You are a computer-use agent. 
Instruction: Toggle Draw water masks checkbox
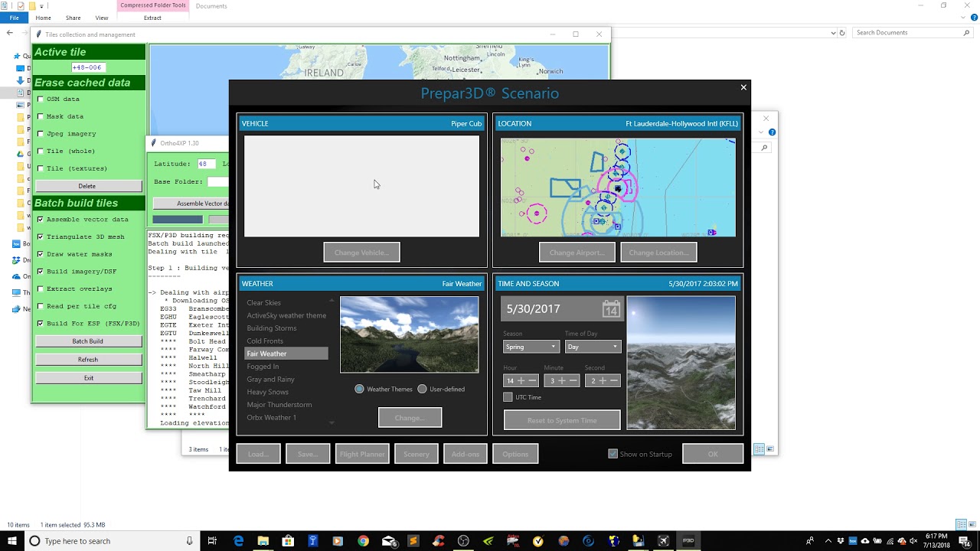point(41,254)
